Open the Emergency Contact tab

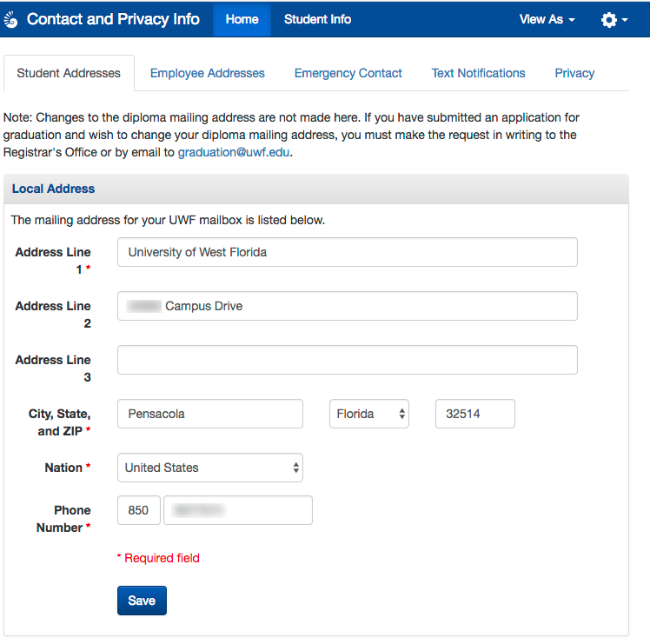(348, 73)
